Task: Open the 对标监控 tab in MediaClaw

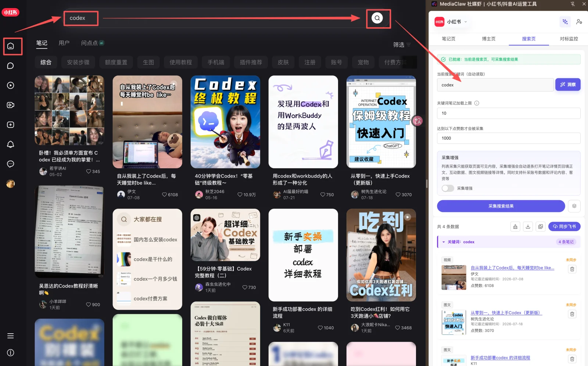Action: [x=569, y=39]
